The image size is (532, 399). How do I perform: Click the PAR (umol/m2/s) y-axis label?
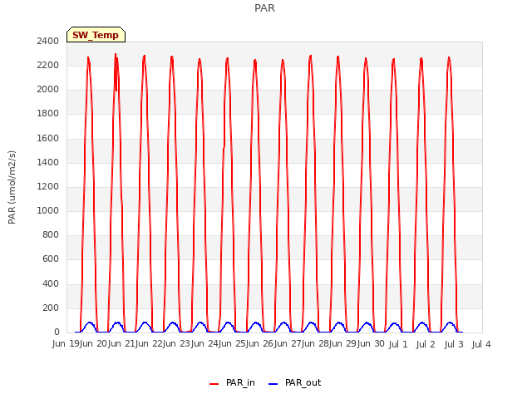(x=12, y=187)
